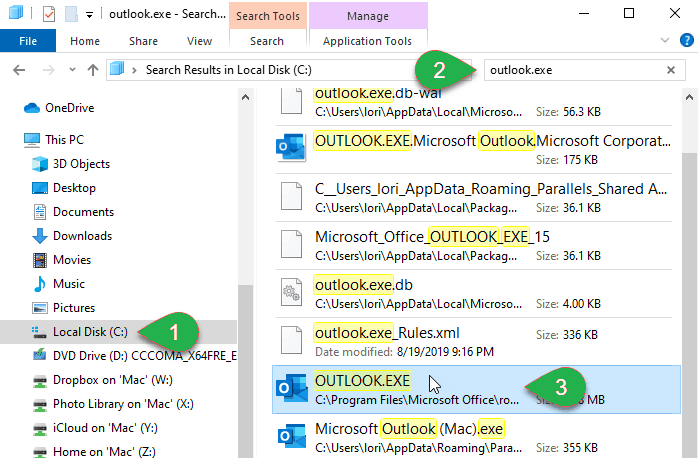Select C__Users_lori_AppData_Roaming_Parallels_Shared result
Viewport: 698px width, 458px height.
474,198
